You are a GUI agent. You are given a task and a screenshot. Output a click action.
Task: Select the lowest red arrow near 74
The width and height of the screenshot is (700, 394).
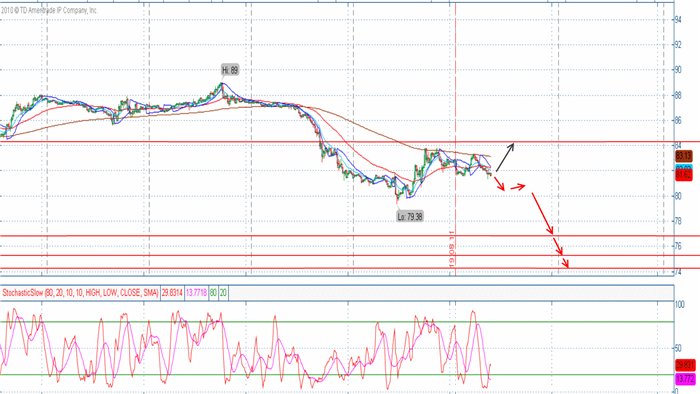565,263
